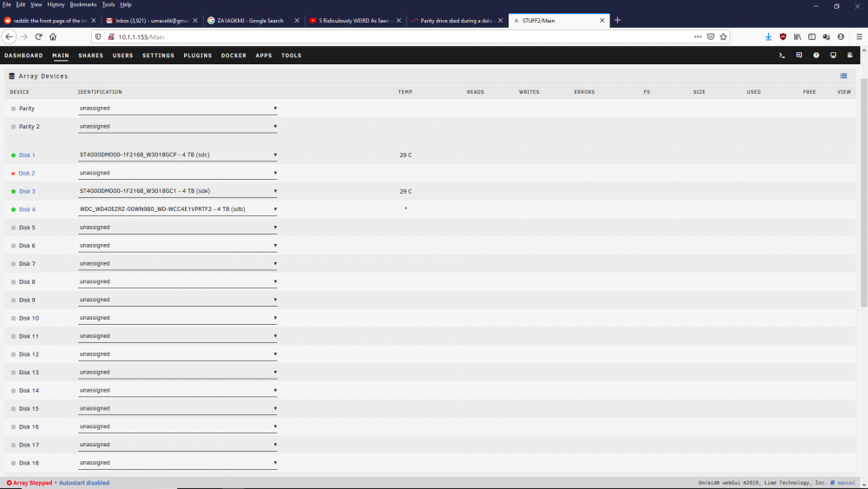This screenshot has height=489, width=868.
Task: Open the info monitor icon in header
Action: coord(833,56)
